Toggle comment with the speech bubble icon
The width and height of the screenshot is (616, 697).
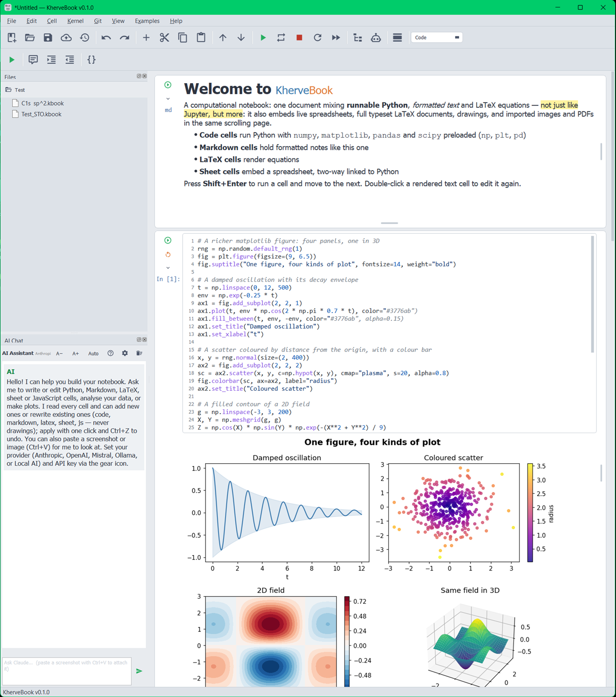click(33, 60)
